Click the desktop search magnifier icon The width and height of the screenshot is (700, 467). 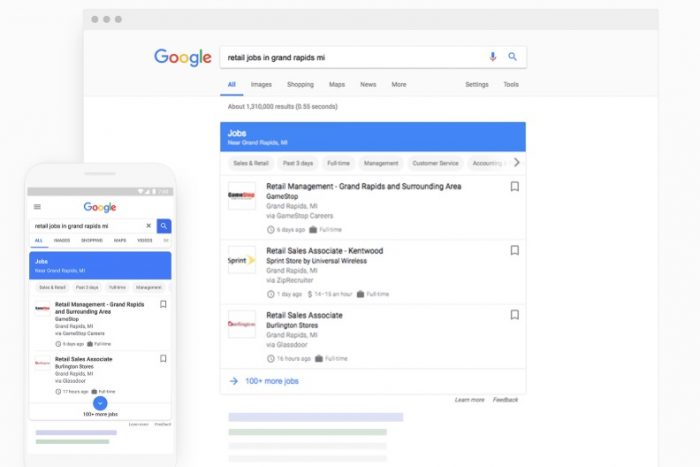point(512,57)
